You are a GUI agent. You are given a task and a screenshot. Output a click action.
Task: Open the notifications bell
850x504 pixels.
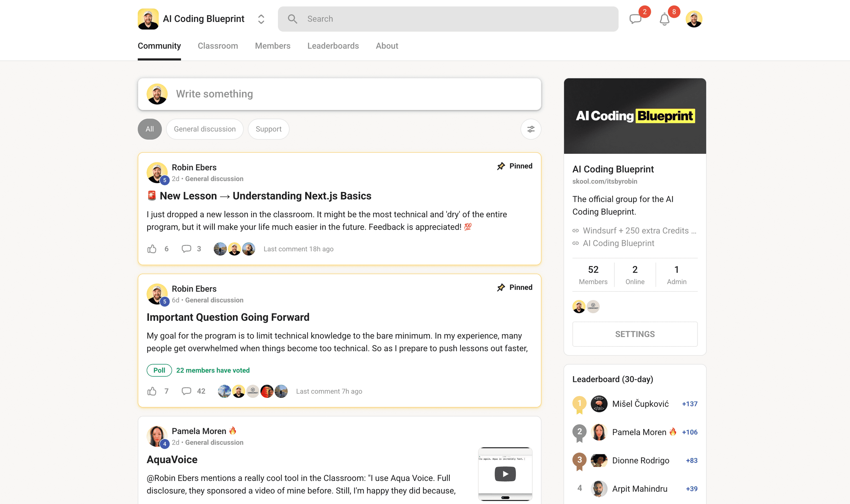click(x=664, y=19)
